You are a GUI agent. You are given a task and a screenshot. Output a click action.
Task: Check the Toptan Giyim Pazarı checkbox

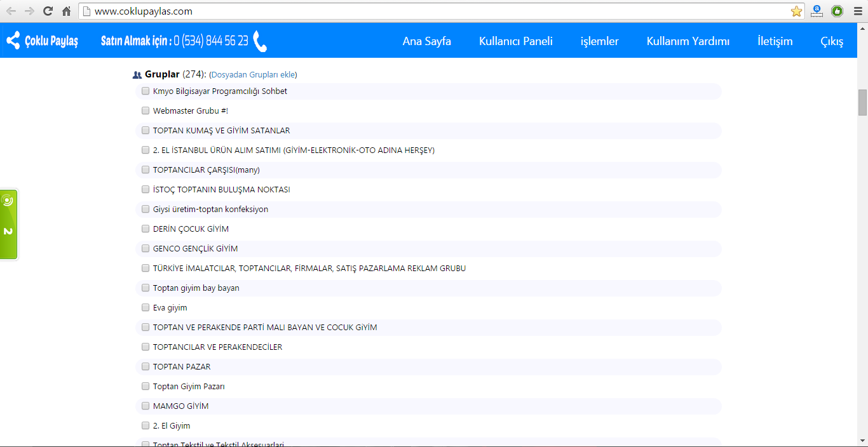146,386
